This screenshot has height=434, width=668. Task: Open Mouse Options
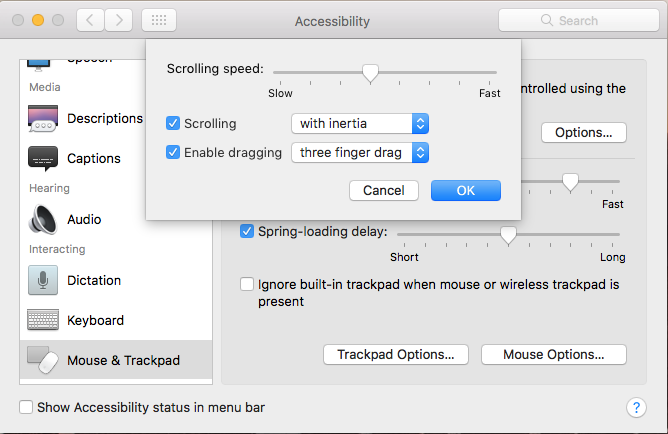[x=553, y=354]
